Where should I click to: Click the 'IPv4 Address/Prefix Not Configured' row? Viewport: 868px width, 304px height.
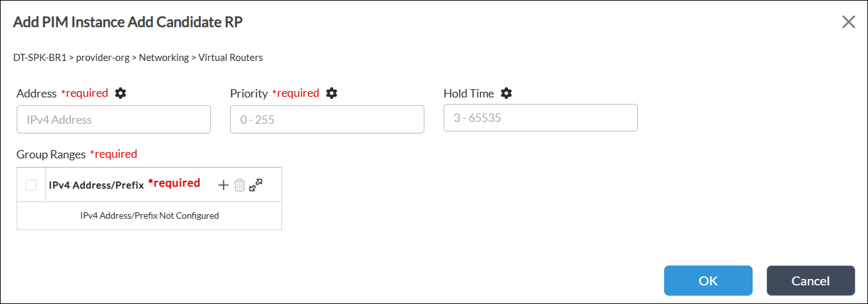149,215
